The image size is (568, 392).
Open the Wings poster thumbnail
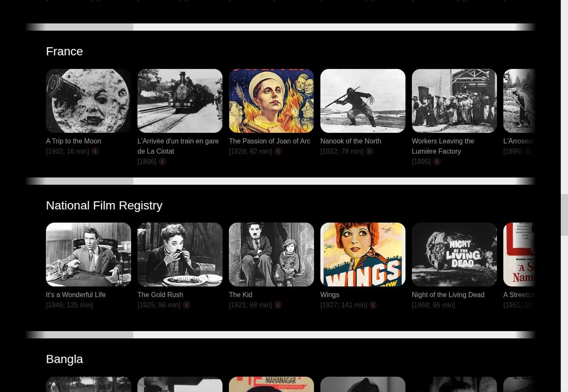click(362, 255)
